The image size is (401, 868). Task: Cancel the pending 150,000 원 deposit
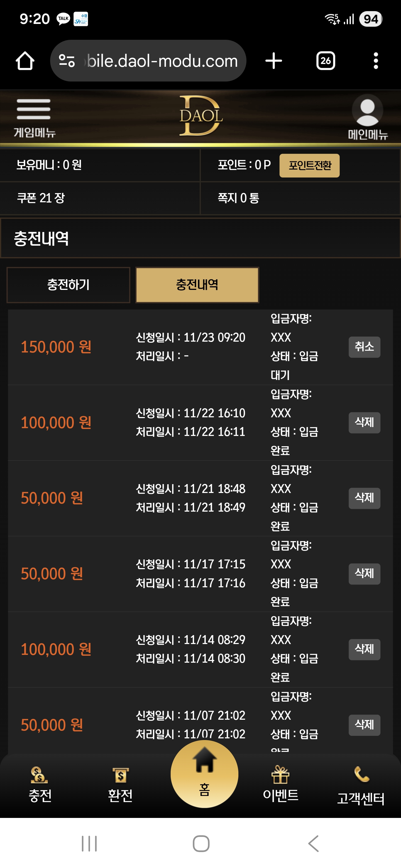(x=364, y=347)
